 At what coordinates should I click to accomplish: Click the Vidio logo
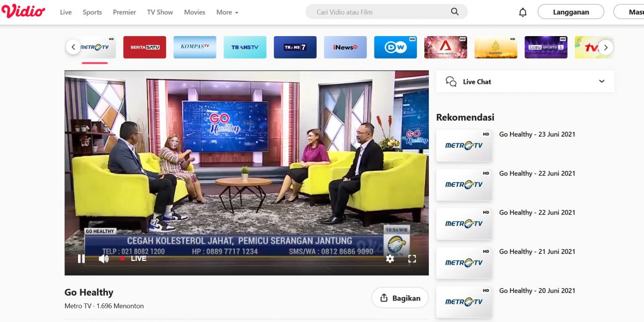(x=24, y=11)
